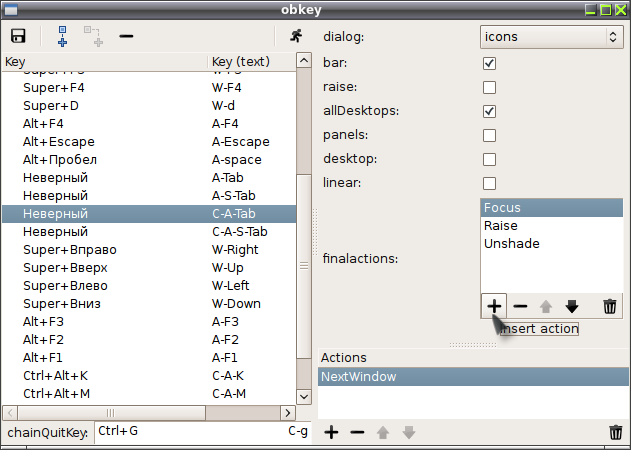Remove action from finalactions with minus
The image size is (631, 450).
520,307
